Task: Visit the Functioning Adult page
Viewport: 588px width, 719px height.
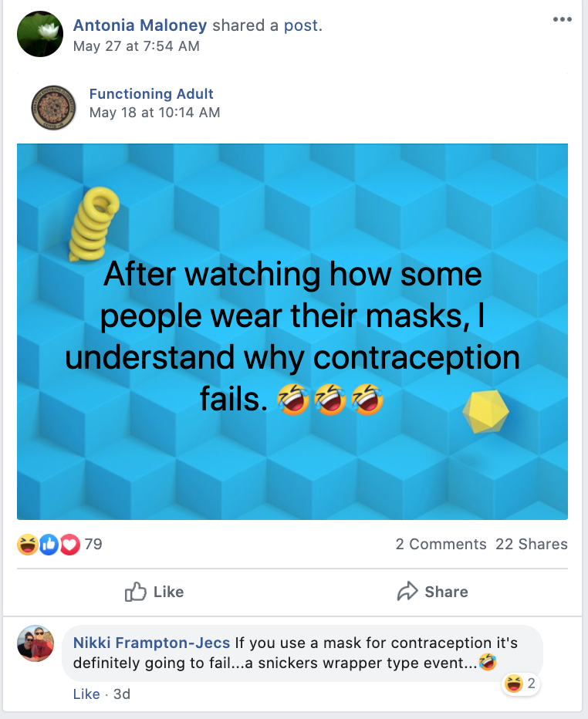Action: (x=151, y=94)
